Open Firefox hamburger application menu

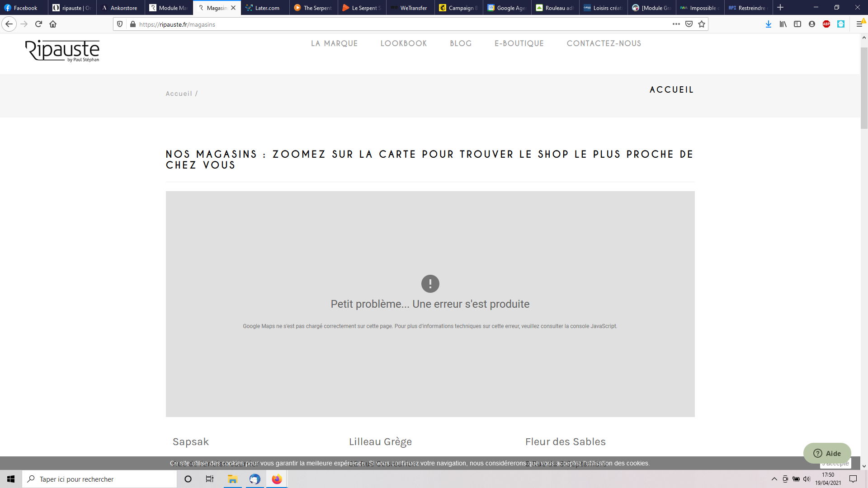(859, 24)
